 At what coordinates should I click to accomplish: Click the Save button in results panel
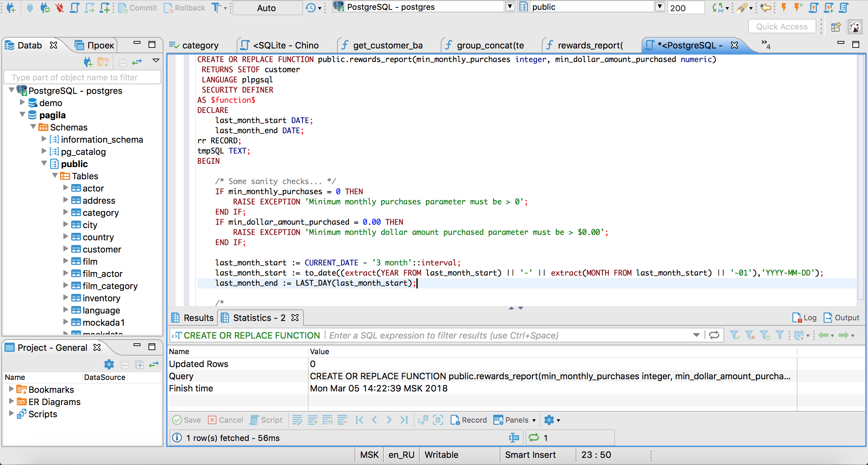(187, 420)
